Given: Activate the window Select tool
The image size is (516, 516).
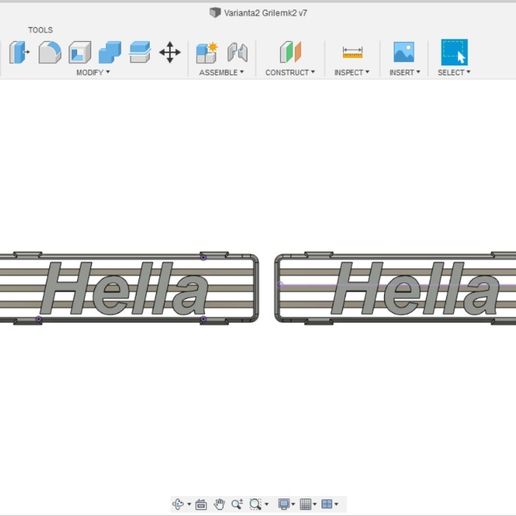Looking at the screenshot, I should click(x=454, y=52).
